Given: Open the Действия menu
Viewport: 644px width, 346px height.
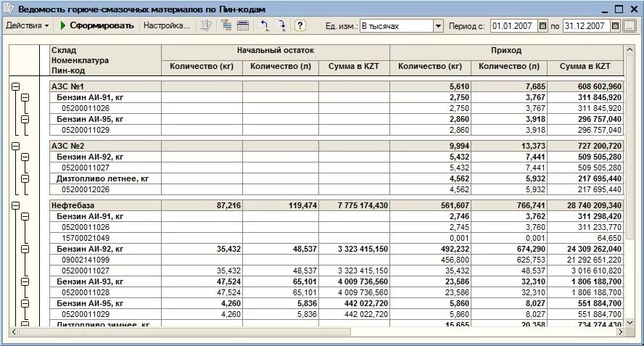Looking at the screenshot, I should pos(27,25).
